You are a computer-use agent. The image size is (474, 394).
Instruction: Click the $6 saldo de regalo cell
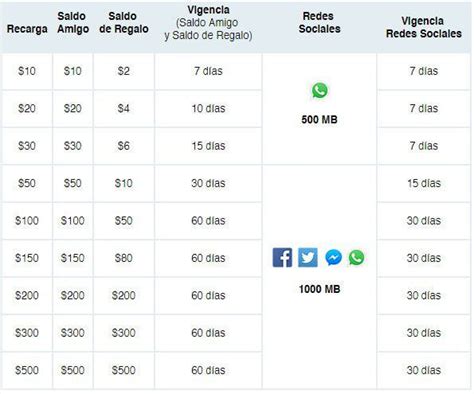point(124,146)
